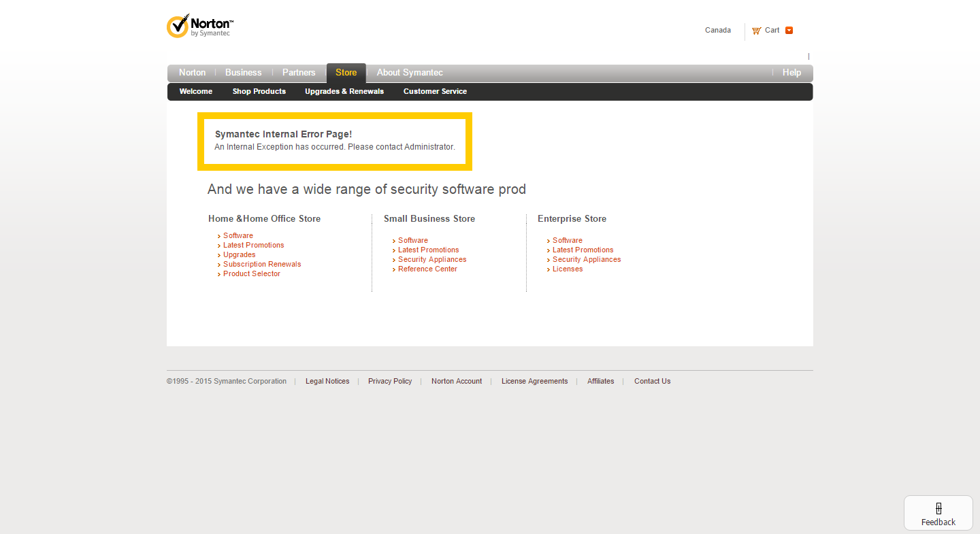Open the Contact Us footer link
980x534 pixels.
coord(652,381)
